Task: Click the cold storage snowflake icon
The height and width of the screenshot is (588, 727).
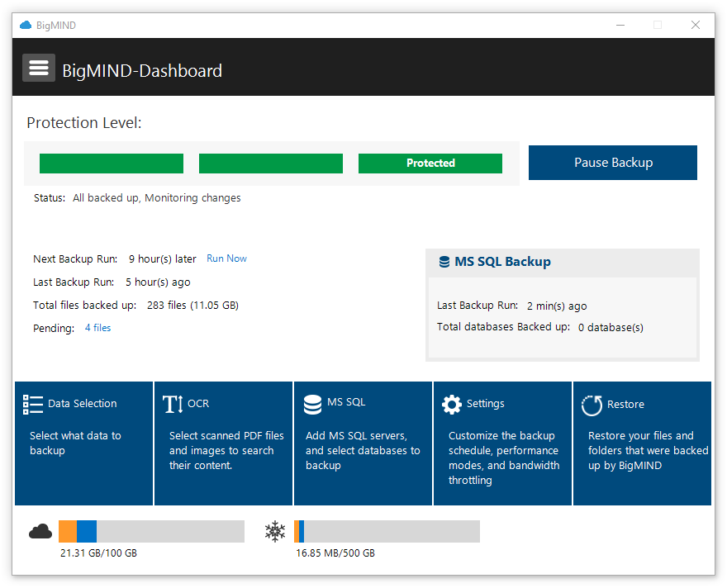Action: pos(275,532)
